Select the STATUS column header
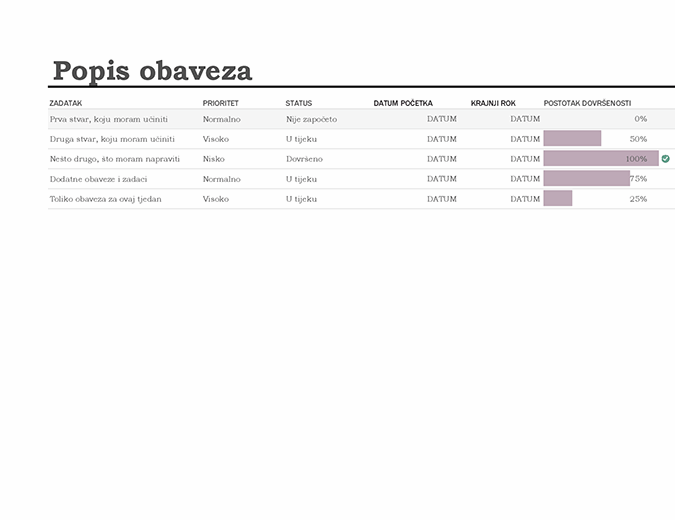The width and height of the screenshot is (675, 520). point(298,103)
